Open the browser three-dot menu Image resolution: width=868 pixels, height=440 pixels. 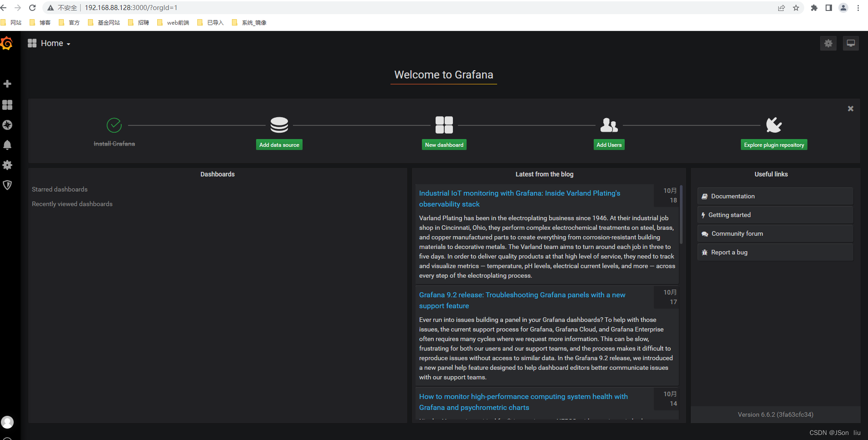tap(858, 8)
